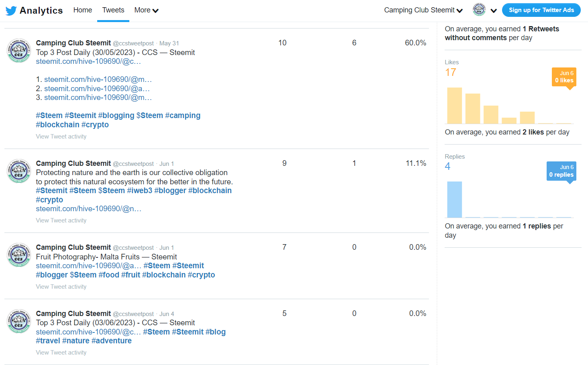This screenshot has width=588, height=365.
Task: Click the avatar beside the May 31 tweet
Action: coord(19,51)
